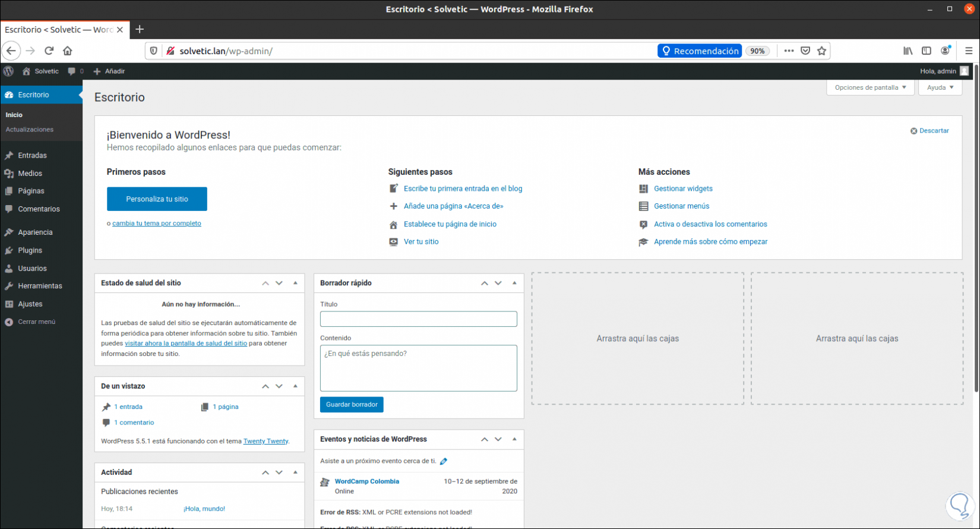Screen dimensions: 980x529
Task: Move Borrador rápido panel up
Action: 485,284
